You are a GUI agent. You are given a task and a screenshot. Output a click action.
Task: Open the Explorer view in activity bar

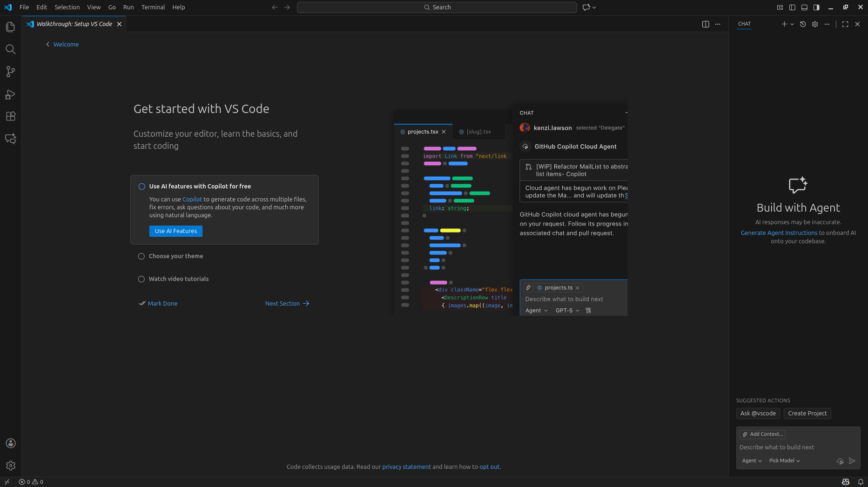[10, 27]
